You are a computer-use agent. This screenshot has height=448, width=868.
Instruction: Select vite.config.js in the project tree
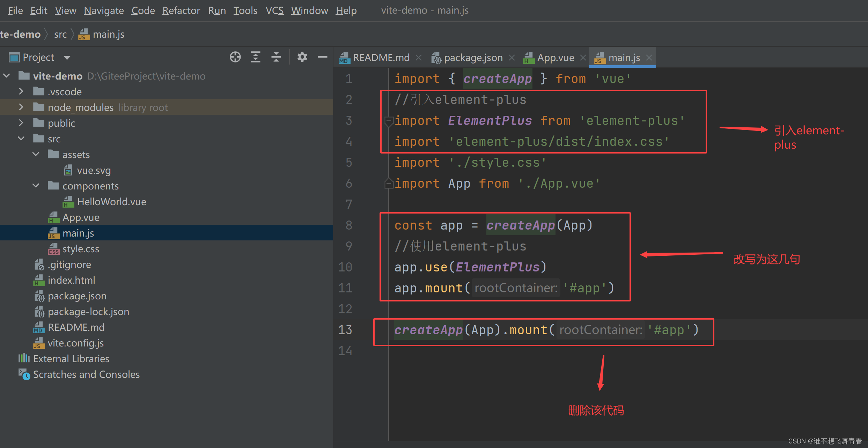76,343
